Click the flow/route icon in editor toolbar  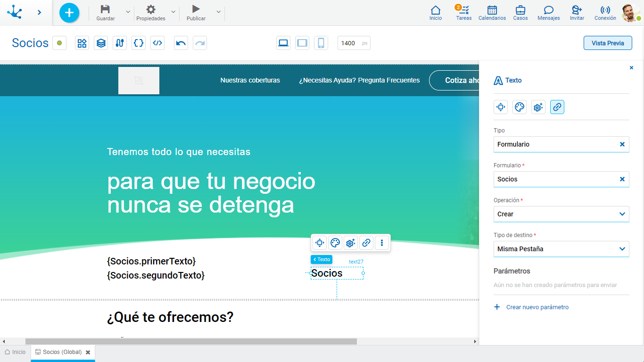(x=120, y=43)
